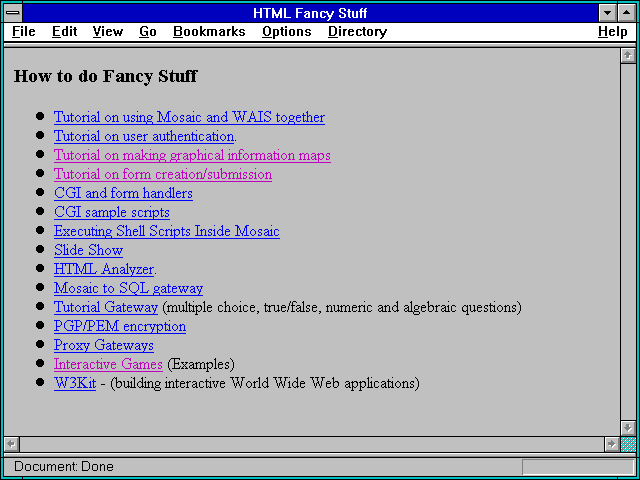Open the graphical information maps tutorial link
The image size is (640, 480).
point(192,156)
